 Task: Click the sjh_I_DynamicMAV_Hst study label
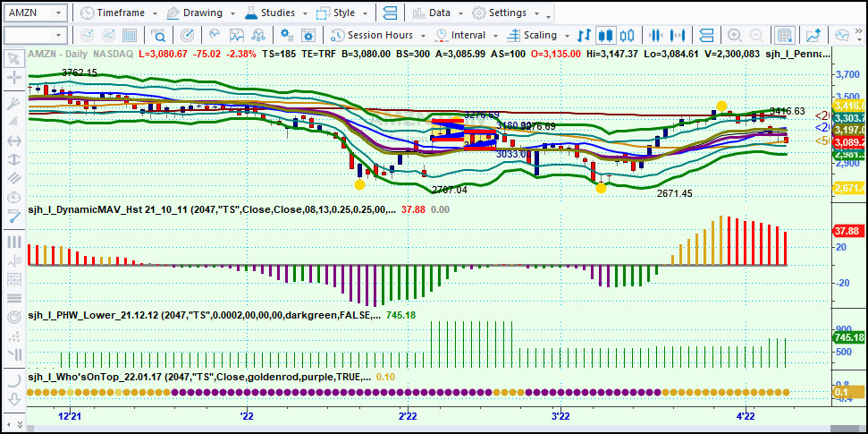pyautogui.click(x=212, y=209)
